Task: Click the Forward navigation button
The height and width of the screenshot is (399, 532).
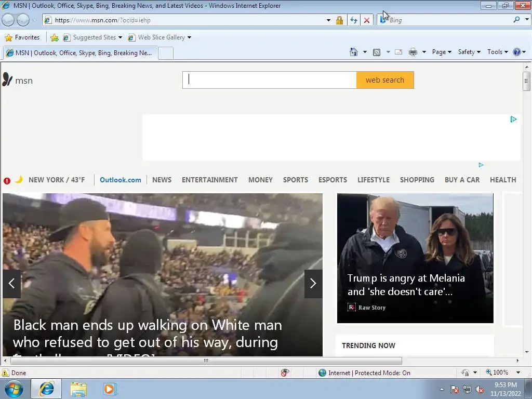Action: tap(23, 20)
